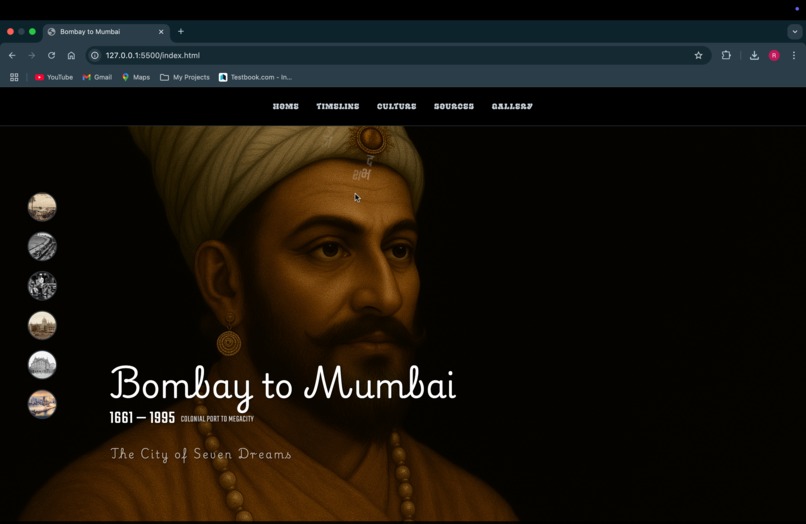Click the browser forward arrow
The width and height of the screenshot is (806, 524).
coord(32,56)
